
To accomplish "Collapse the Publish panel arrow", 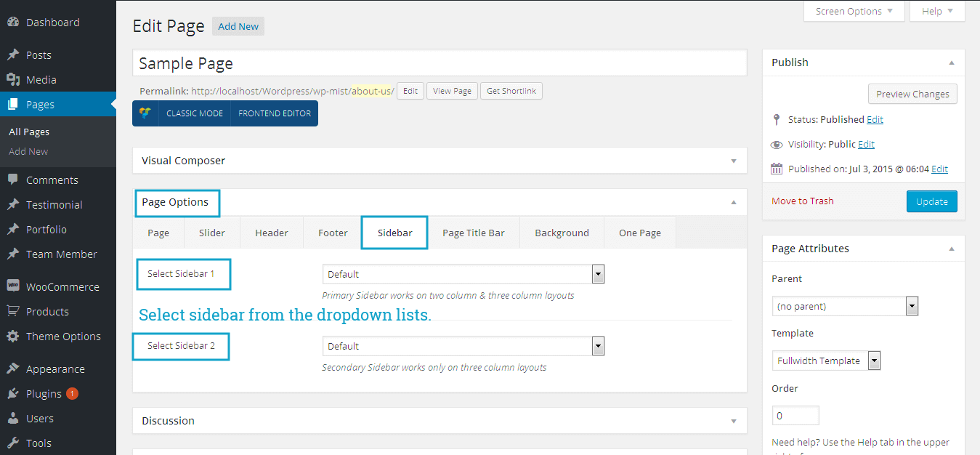I will pyautogui.click(x=952, y=63).
